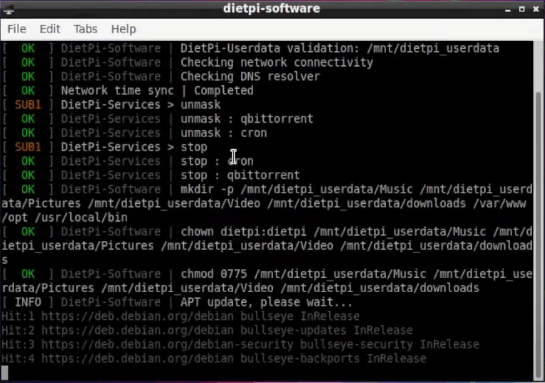Viewport: 545px width, 383px height.
Task: Click the terminal cursor block at prompt
Action: 5,373
